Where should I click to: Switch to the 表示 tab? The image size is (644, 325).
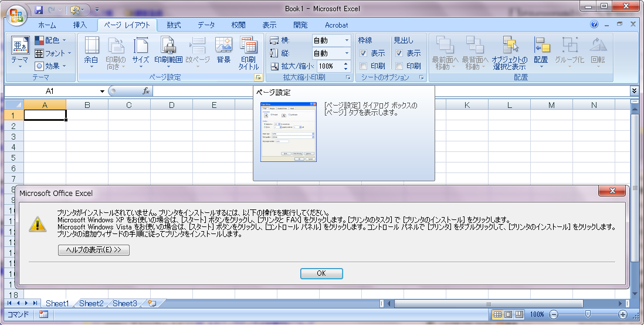tap(269, 25)
